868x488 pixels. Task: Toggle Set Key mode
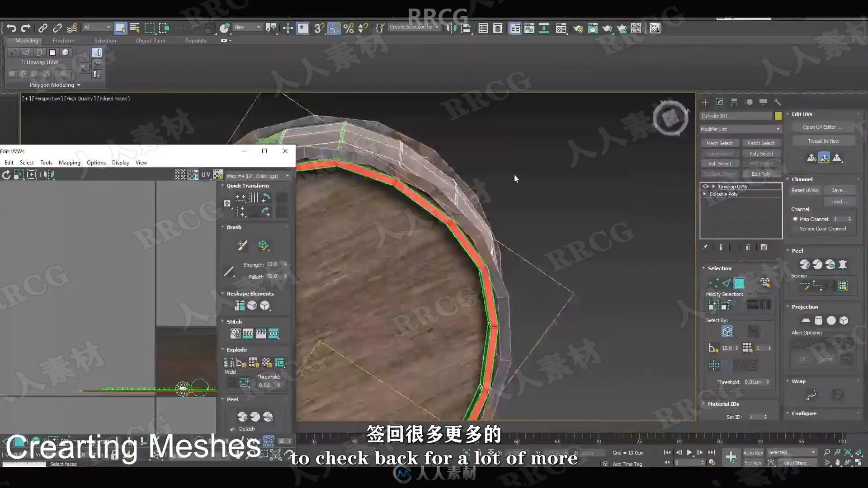753,463
